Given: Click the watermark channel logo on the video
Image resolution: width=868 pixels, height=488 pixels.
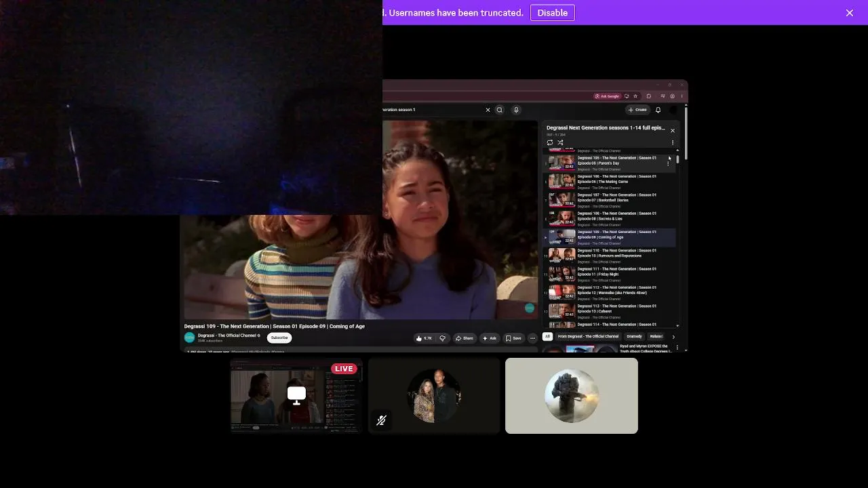Looking at the screenshot, I should pyautogui.click(x=530, y=308).
